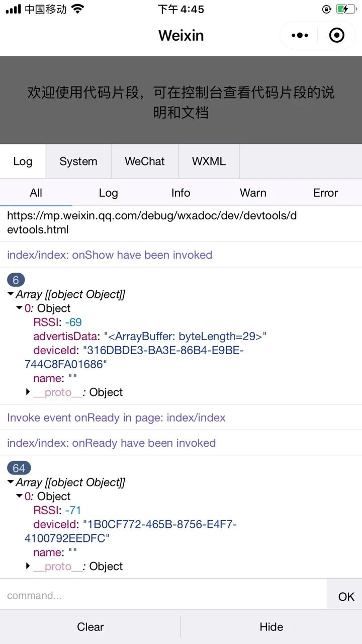362x644 pixels.
Task: Select Invoke event onReady log line
Action: coord(116,418)
